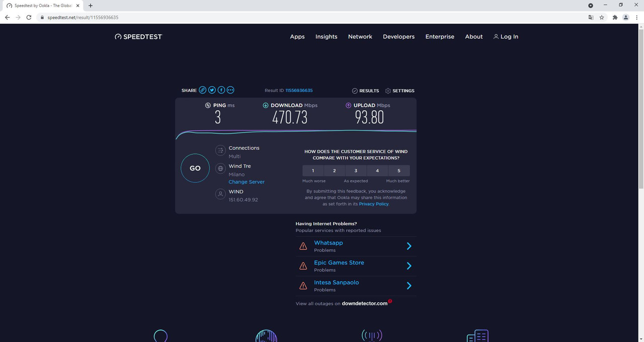Click the WIND provider user icon
644x342 pixels.
220,193
